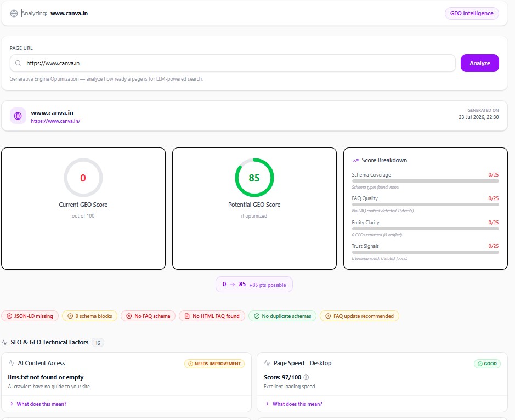Image resolution: width=515 pixels, height=420 pixels.
Task: Click the JSON-LD missing badge label
Action: point(33,316)
